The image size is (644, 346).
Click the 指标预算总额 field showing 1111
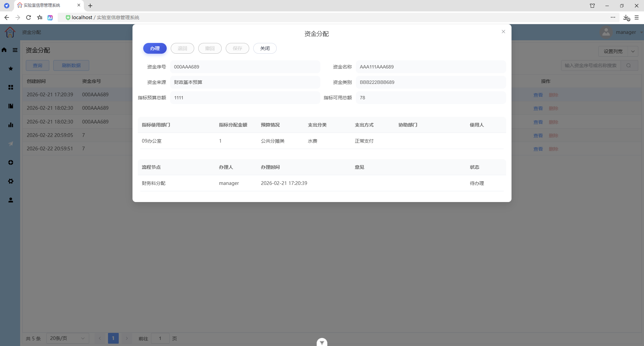click(x=245, y=98)
